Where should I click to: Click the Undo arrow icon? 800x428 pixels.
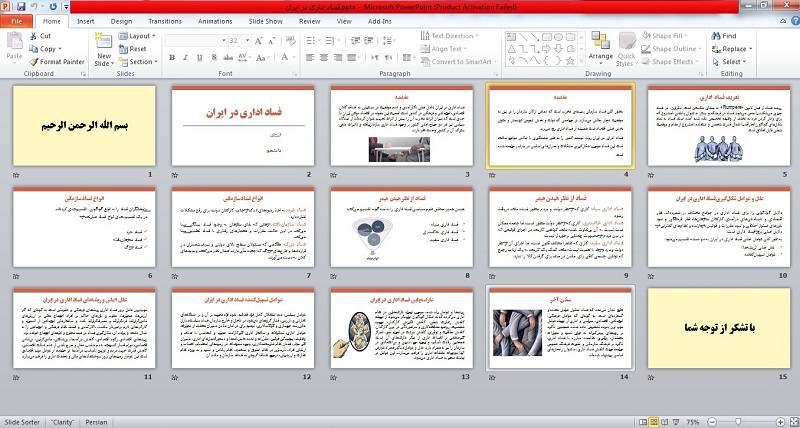pos(34,5)
